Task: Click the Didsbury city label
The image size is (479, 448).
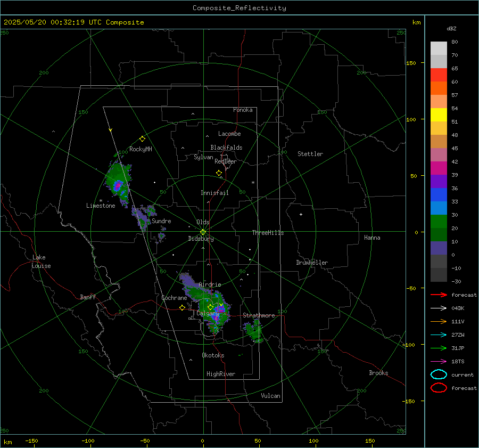Action: 201,239
